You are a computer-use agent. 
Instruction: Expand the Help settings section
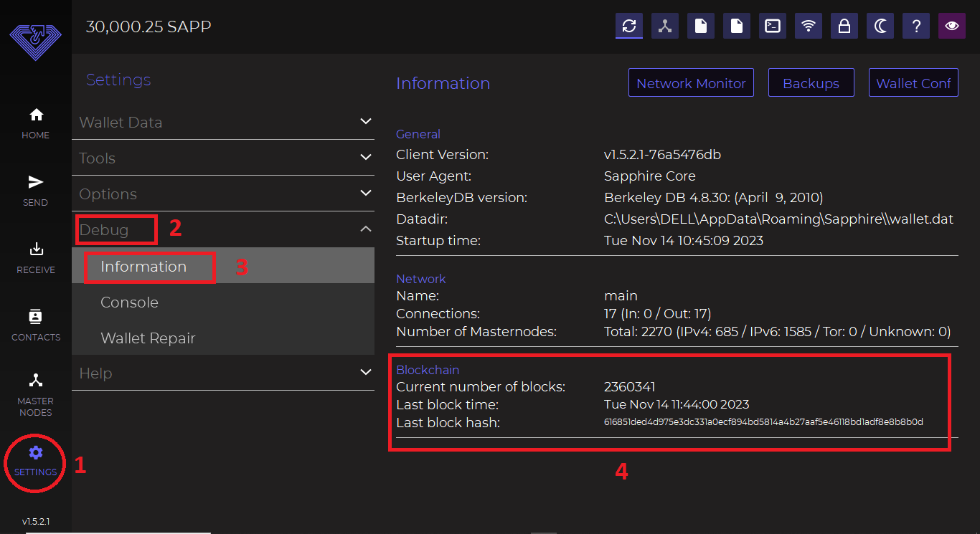(222, 373)
